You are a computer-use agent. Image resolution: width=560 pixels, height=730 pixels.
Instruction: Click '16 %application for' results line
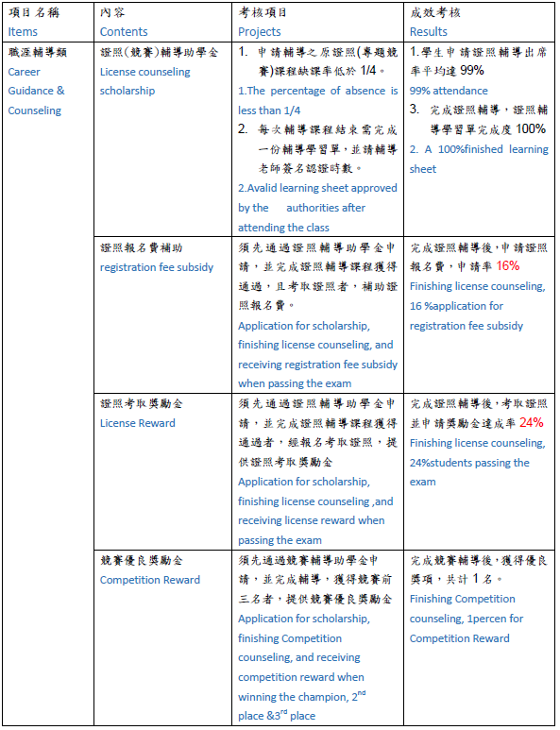pos(456,306)
